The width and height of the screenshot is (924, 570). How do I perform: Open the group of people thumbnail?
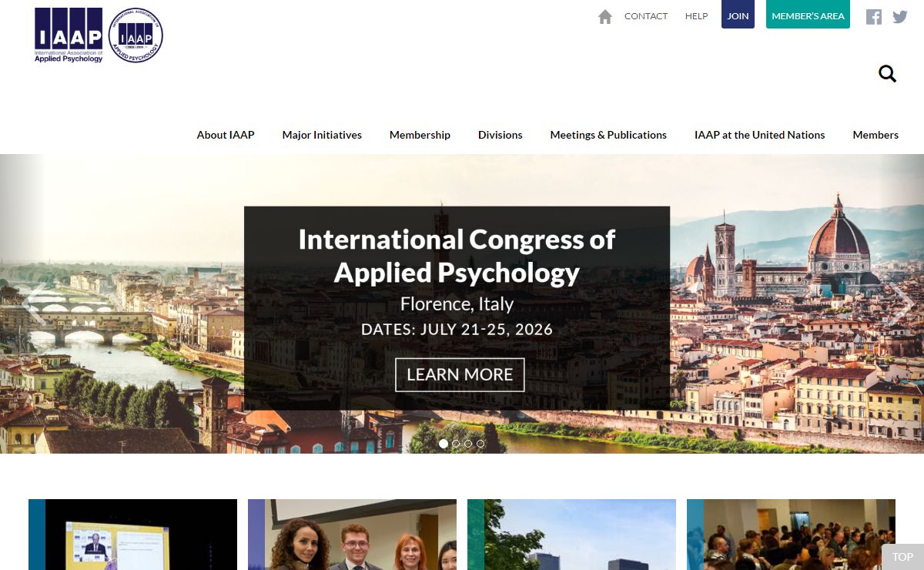[x=352, y=535]
